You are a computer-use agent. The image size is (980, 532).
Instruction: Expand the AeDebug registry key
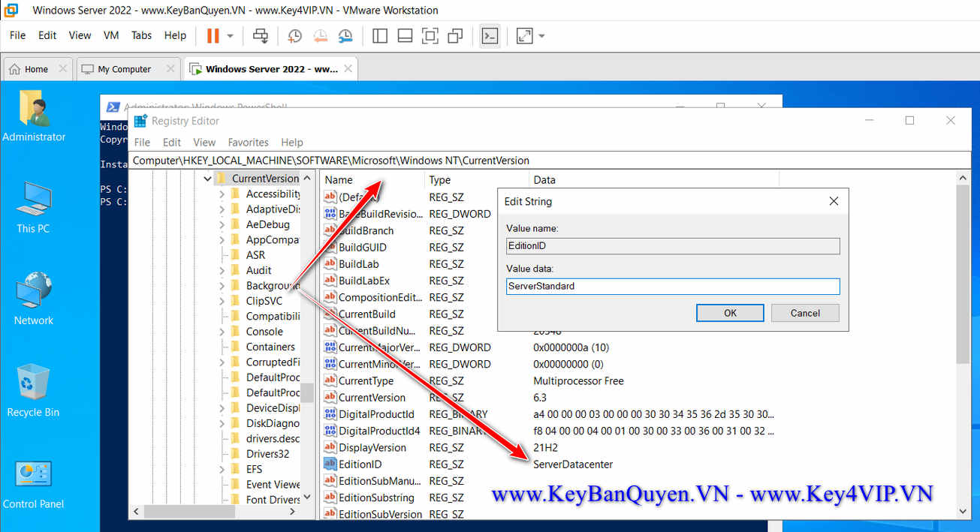coord(222,224)
